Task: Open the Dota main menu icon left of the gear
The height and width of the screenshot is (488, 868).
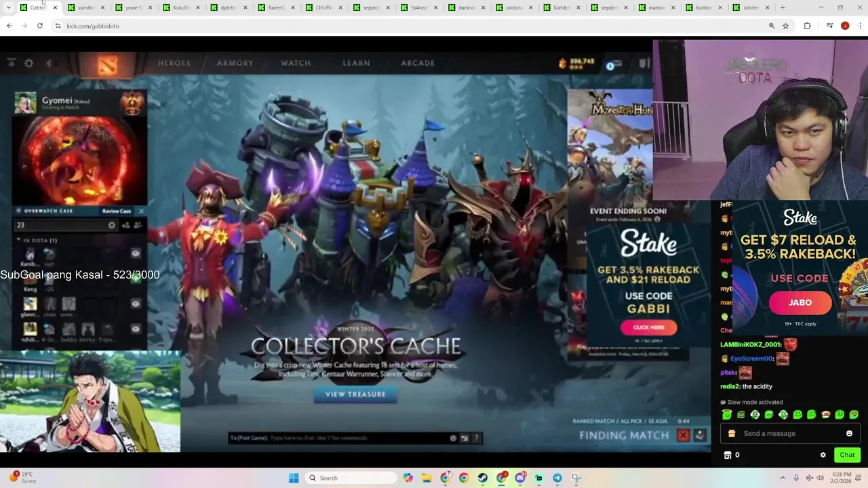Action: [12, 63]
